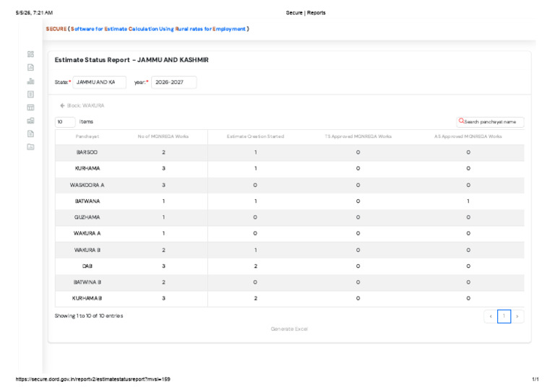Select the BATWINA B panchayat name
Image resolution: width=555 pixels, height=392 pixels.
[87, 282]
